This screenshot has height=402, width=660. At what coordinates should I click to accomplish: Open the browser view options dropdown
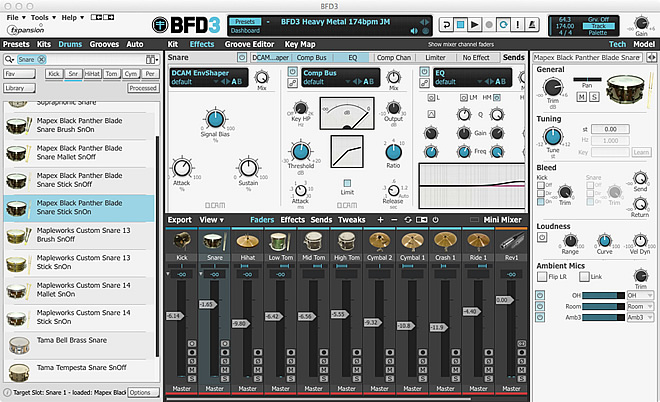click(152, 59)
